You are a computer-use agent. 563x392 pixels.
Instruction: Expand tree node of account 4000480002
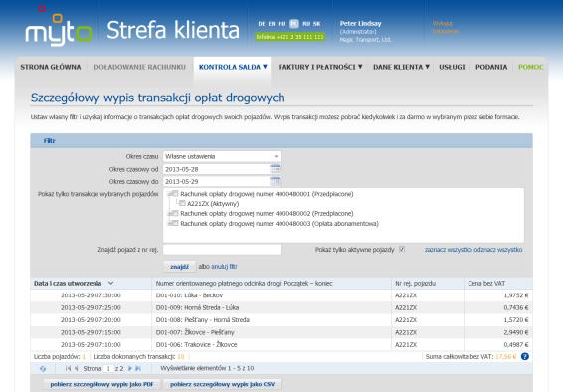[x=169, y=214]
